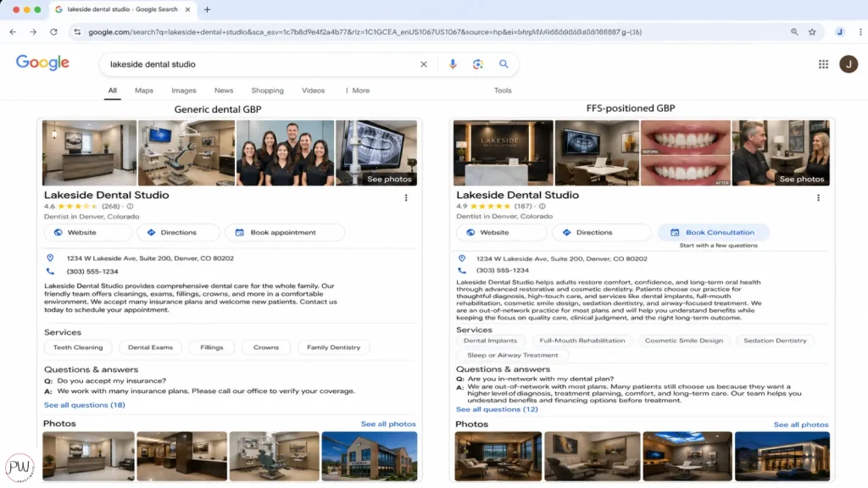Open See all questions (18) link

tap(85, 405)
